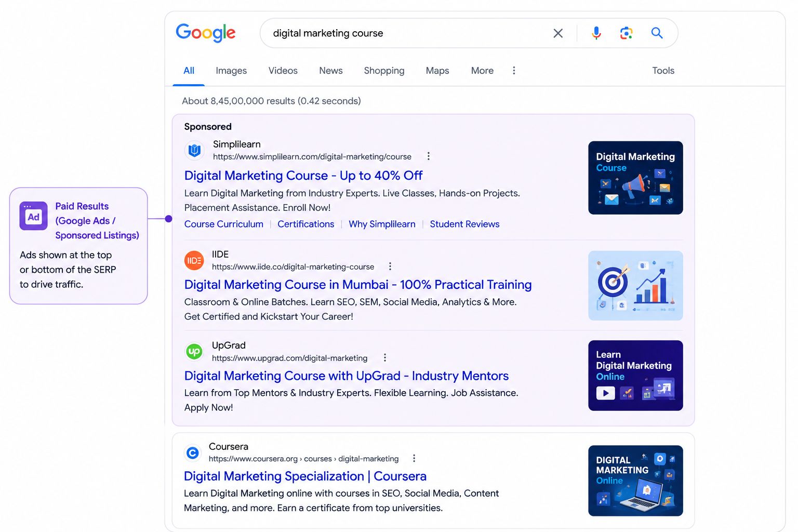
Task: Click the Simplilearn favicon
Action: click(x=194, y=151)
